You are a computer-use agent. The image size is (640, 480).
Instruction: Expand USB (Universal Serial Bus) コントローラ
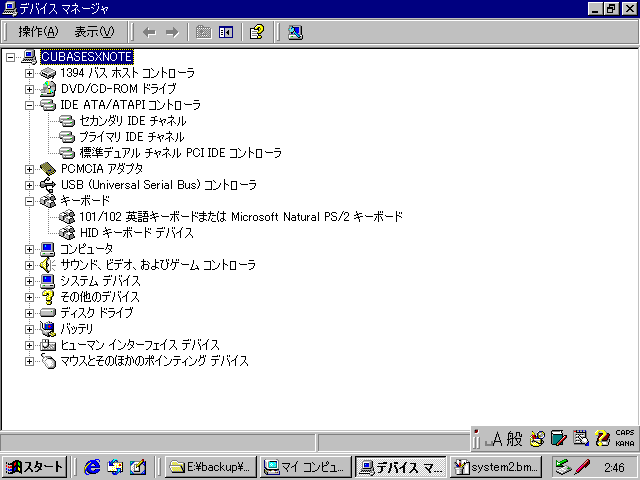click(x=29, y=185)
